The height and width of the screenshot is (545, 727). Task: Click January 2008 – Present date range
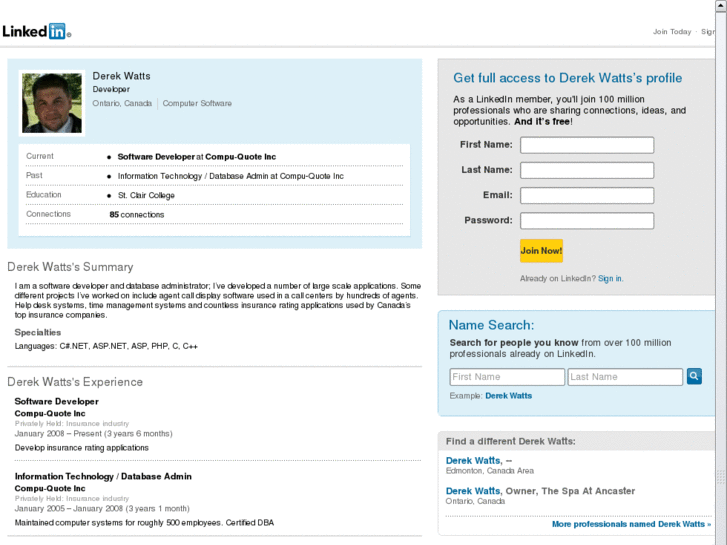click(x=93, y=434)
